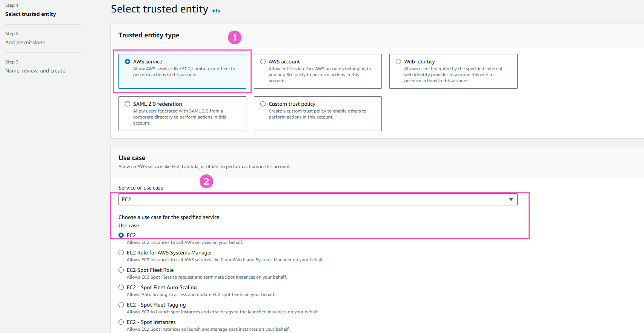
Task: Click the SAML 2.0 corporate directory description
Action: click(180, 117)
